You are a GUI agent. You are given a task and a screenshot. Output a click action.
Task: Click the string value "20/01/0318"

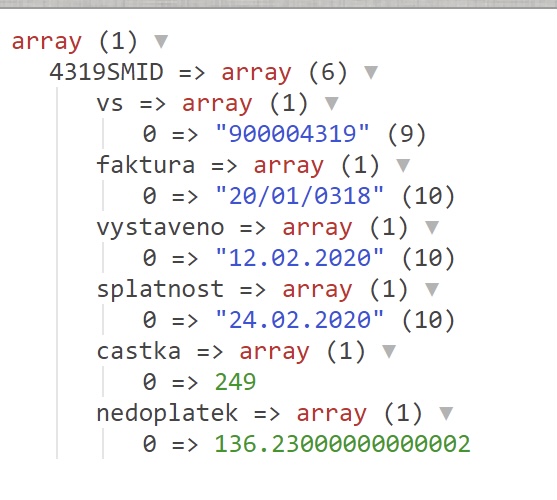pyautogui.click(x=299, y=196)
